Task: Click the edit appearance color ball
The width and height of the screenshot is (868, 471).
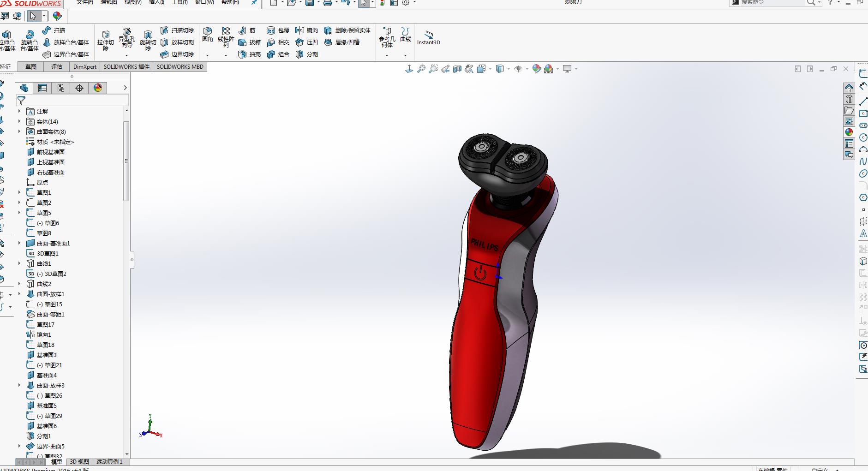Action: point(536,69)
